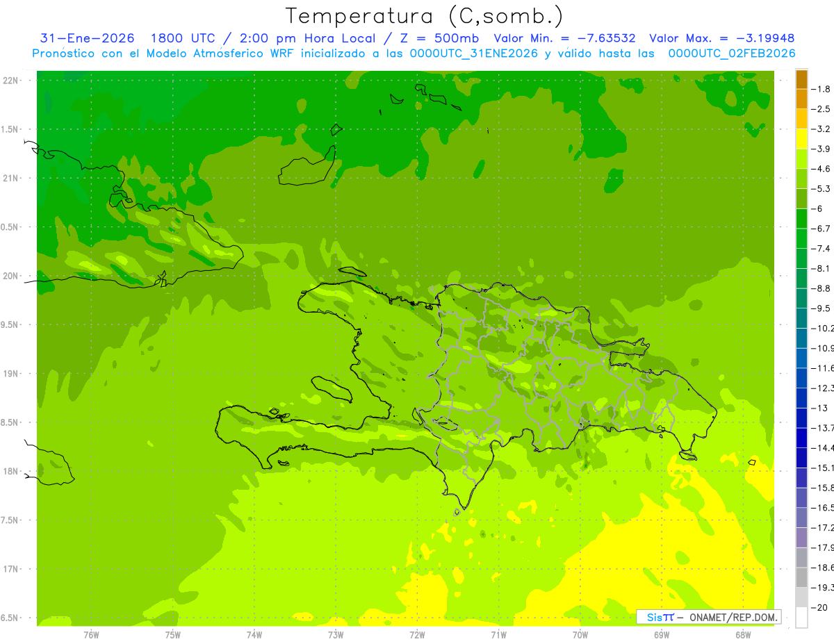Click the "76W" longitude label
This screenshot has width=834, height=644.
point(91,635)
